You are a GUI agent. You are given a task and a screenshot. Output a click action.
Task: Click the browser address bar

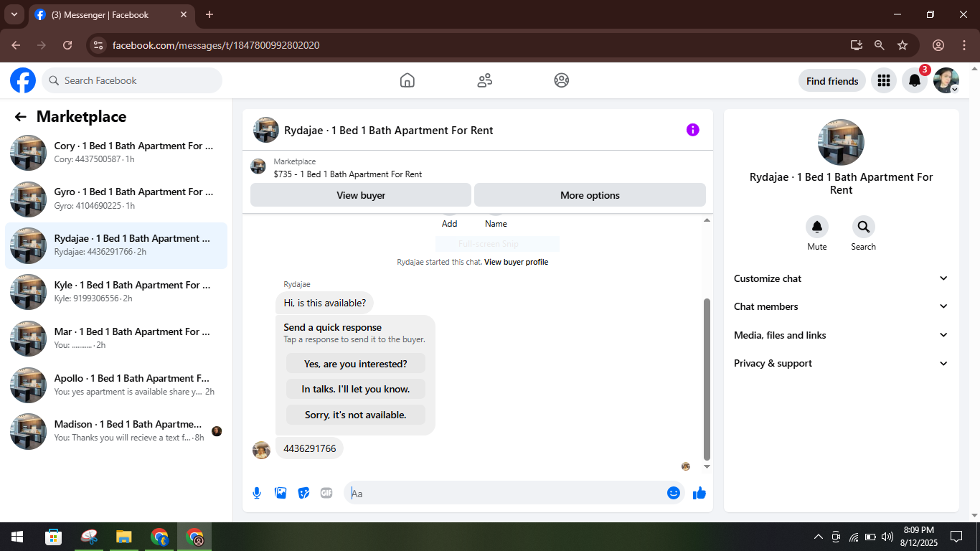click(x=473, y=45)
